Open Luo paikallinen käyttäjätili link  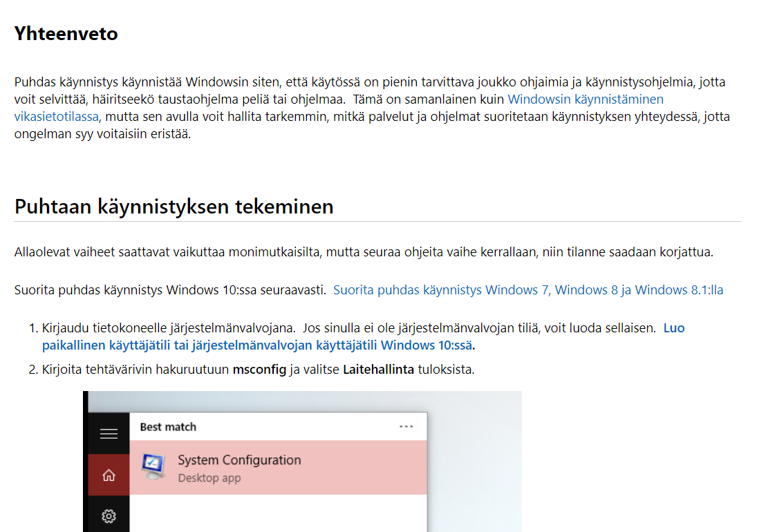(x=363, y=336)
